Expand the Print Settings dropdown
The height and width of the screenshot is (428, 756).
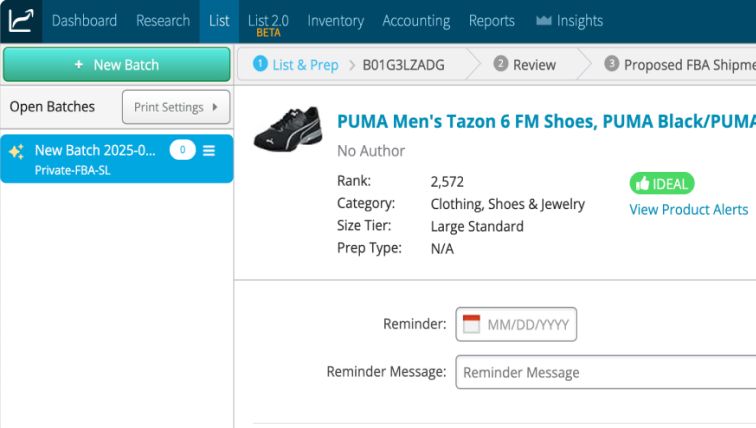(x=176, y=107)
